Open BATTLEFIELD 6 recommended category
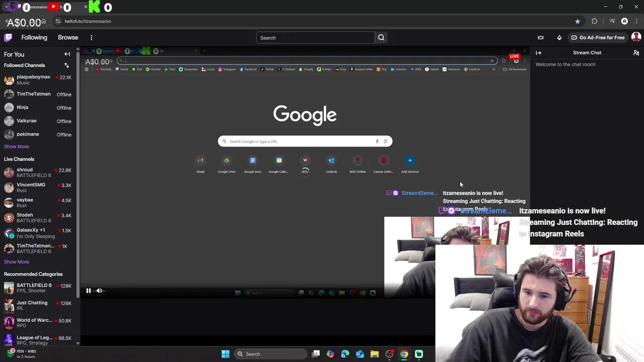The height and width of the screenshot is (362, 644). click(x=38, y=288)
